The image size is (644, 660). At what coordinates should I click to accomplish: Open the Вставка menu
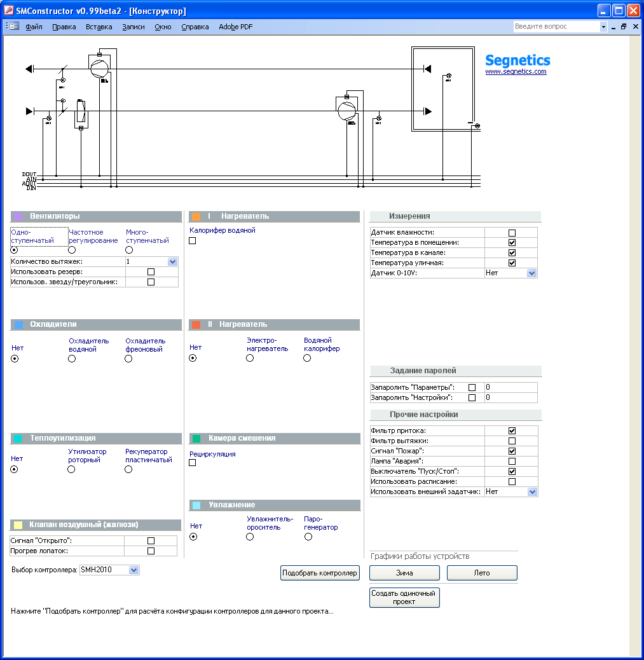99,27
